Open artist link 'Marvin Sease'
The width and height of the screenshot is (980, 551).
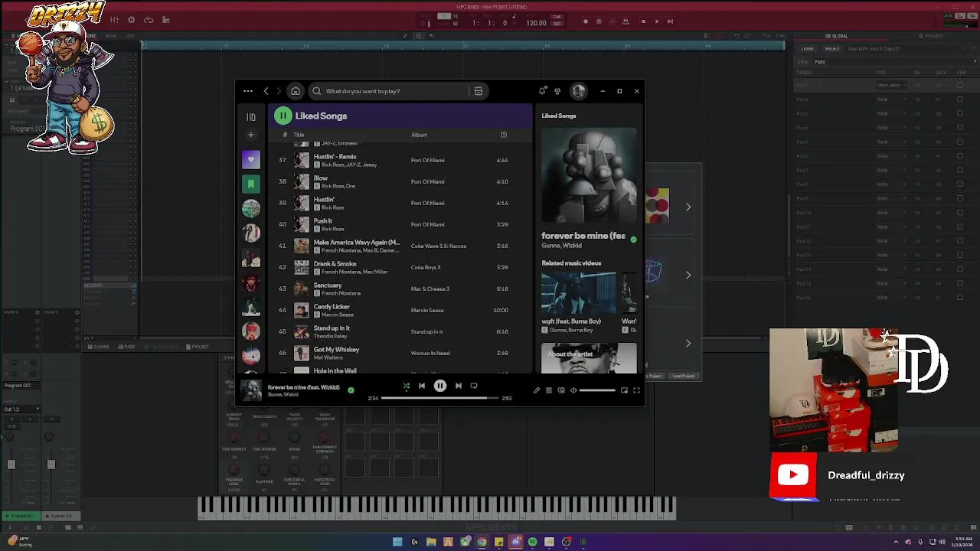(x=338, y=315)
